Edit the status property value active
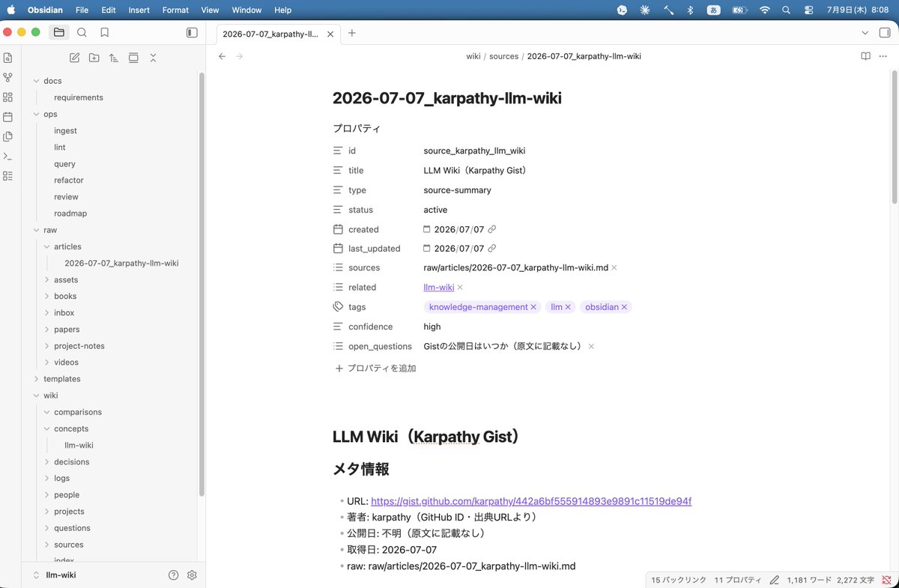899x588 pixels. click(435, 210)
